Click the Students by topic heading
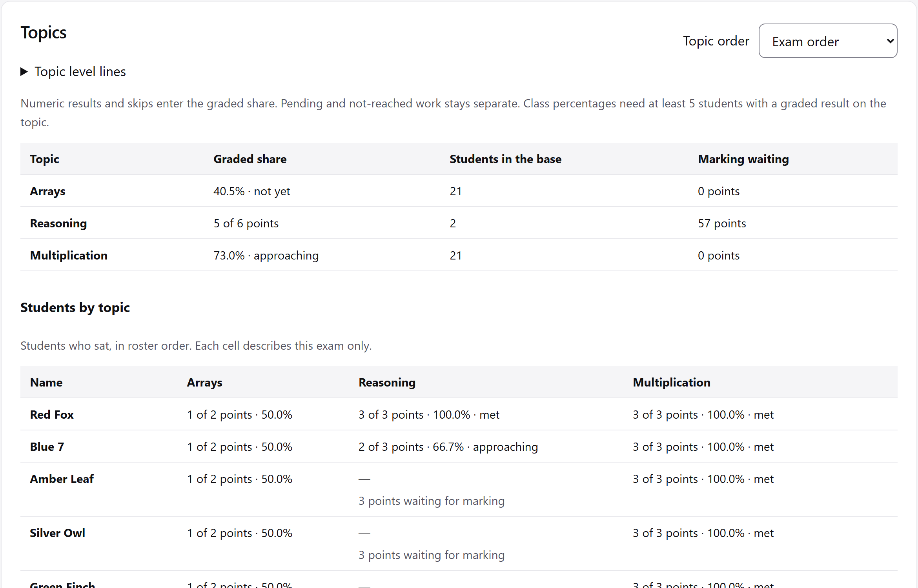 pos(75,307)
